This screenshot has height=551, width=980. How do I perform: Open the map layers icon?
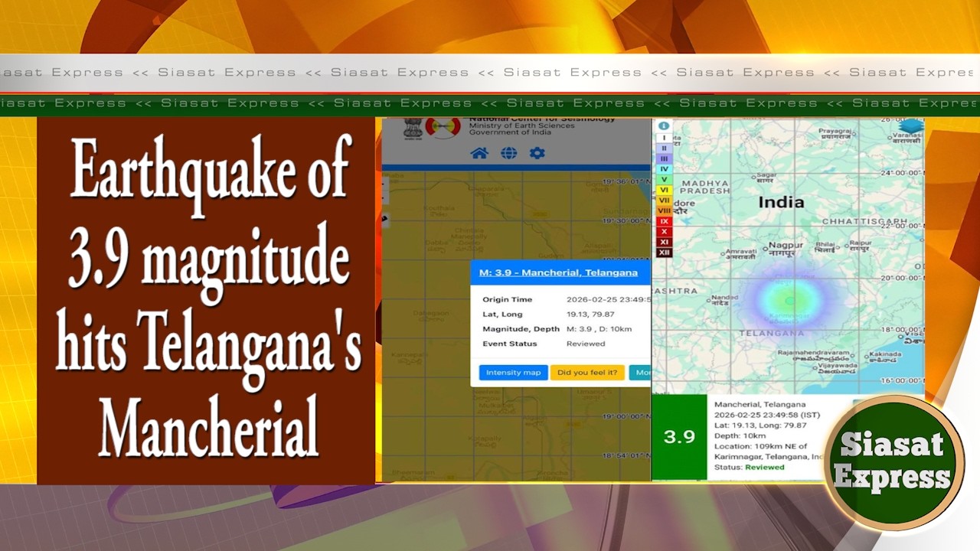pos(910,126)
